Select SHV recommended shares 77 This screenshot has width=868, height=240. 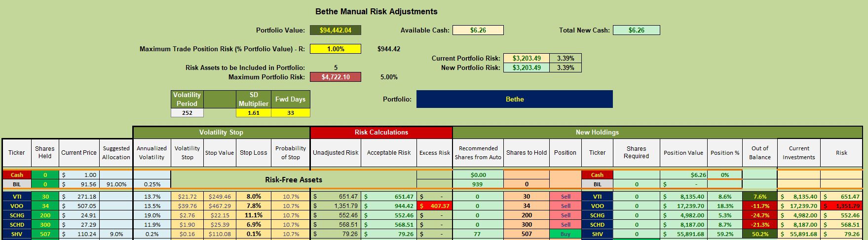pos(478,234)
